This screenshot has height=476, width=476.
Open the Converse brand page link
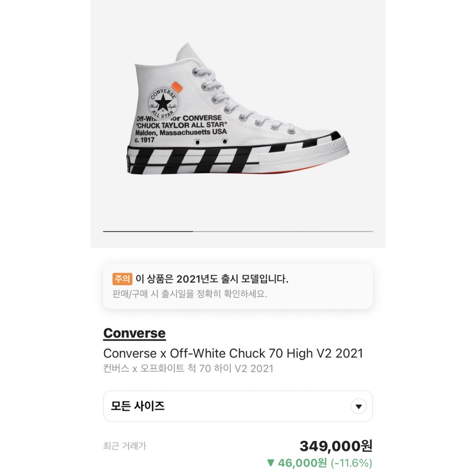tap(134, 333)
